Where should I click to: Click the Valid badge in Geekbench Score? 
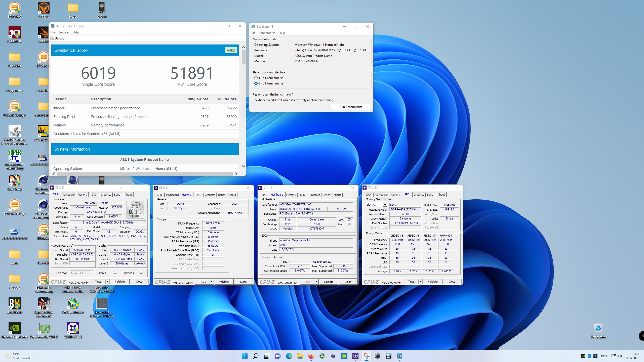tap(231, 50)
